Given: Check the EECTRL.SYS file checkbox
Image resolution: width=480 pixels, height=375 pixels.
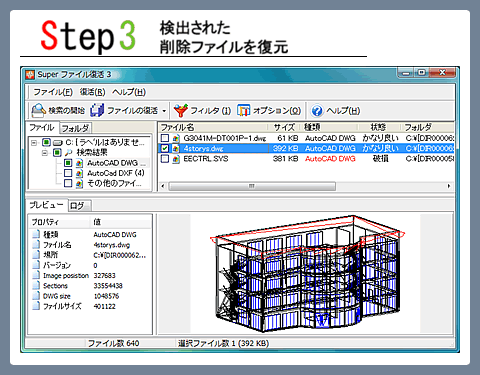Looking at the screenshot, I should pyautogui.click(x=165, y=159).
